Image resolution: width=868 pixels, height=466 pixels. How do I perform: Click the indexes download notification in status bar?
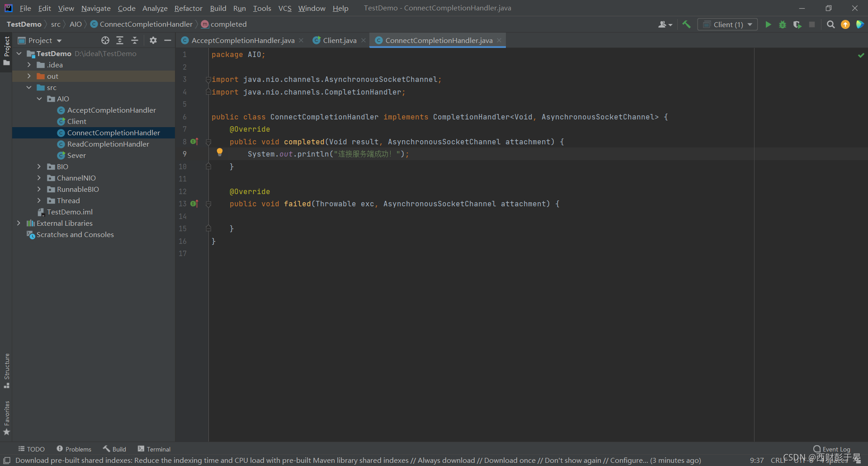(x=358, y=460)
